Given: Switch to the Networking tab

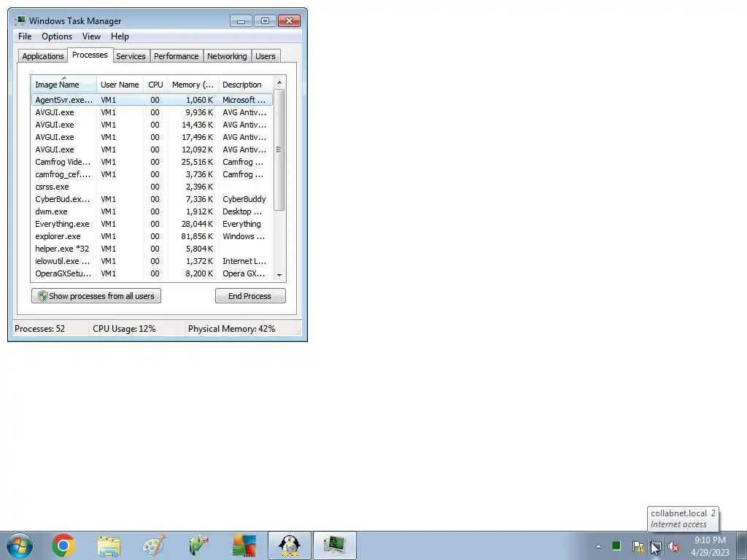Looking at the screenshot, I should 227,56.
